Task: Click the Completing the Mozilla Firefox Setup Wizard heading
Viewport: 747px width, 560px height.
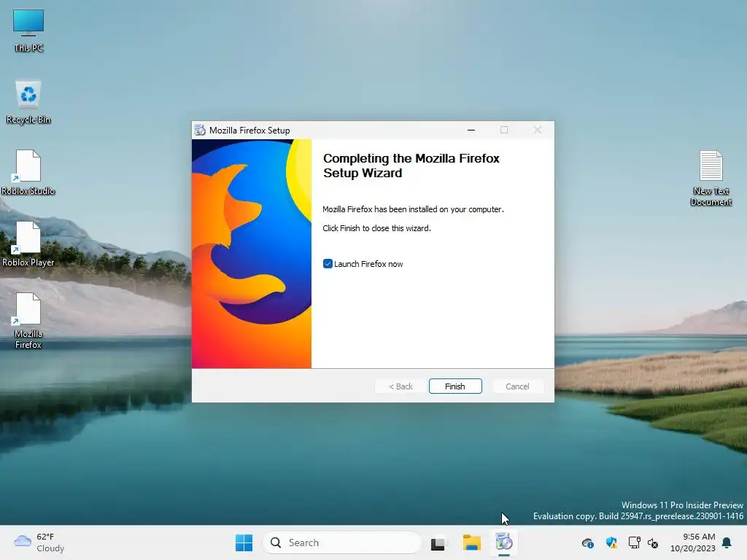Action: (411, 166)
